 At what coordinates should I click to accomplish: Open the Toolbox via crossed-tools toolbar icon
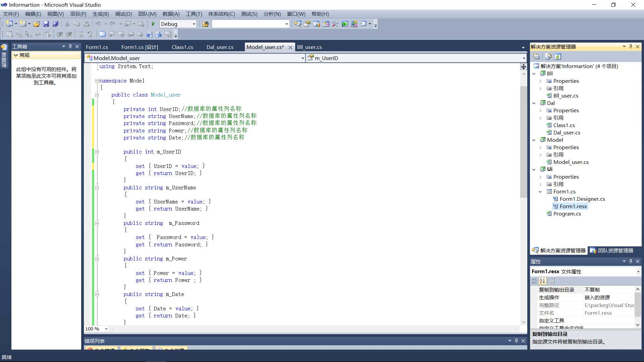(x=335, y=24)
